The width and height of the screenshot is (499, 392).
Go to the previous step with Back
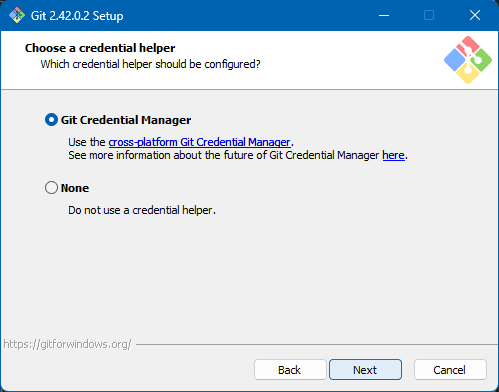(290, 369)
